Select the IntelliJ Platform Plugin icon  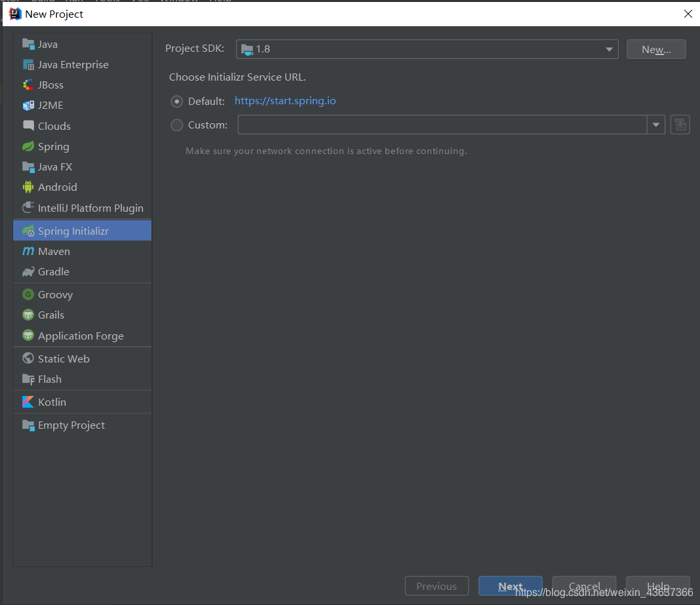point(28,208)
